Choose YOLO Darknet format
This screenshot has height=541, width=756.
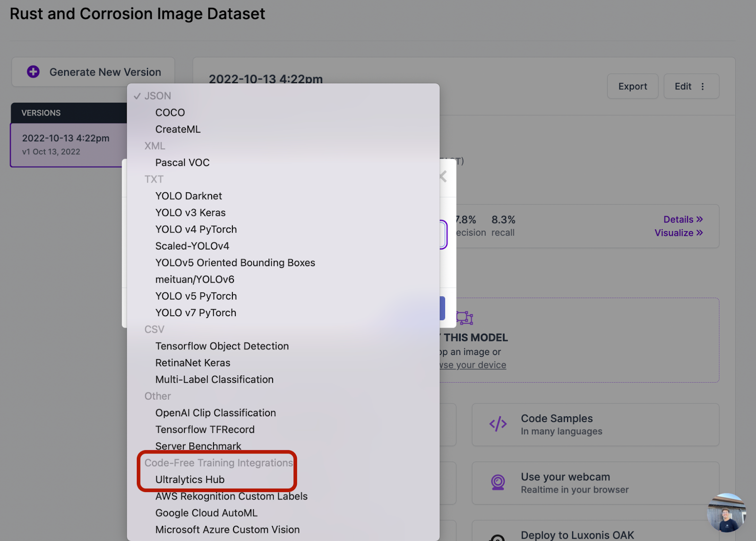(189, 196)
